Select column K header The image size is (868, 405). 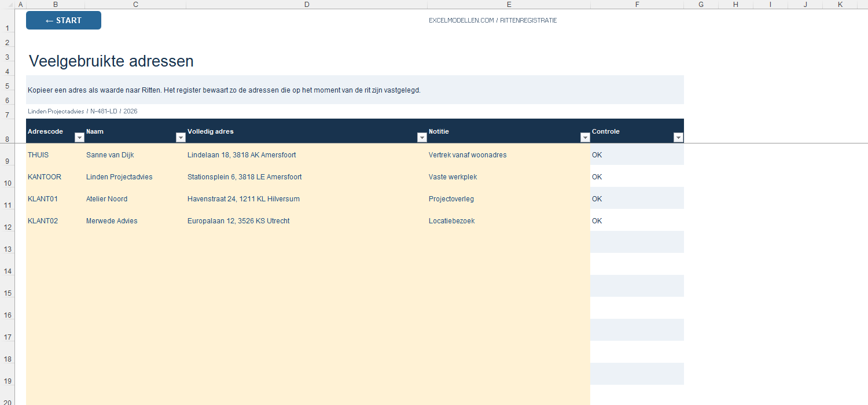840,5
